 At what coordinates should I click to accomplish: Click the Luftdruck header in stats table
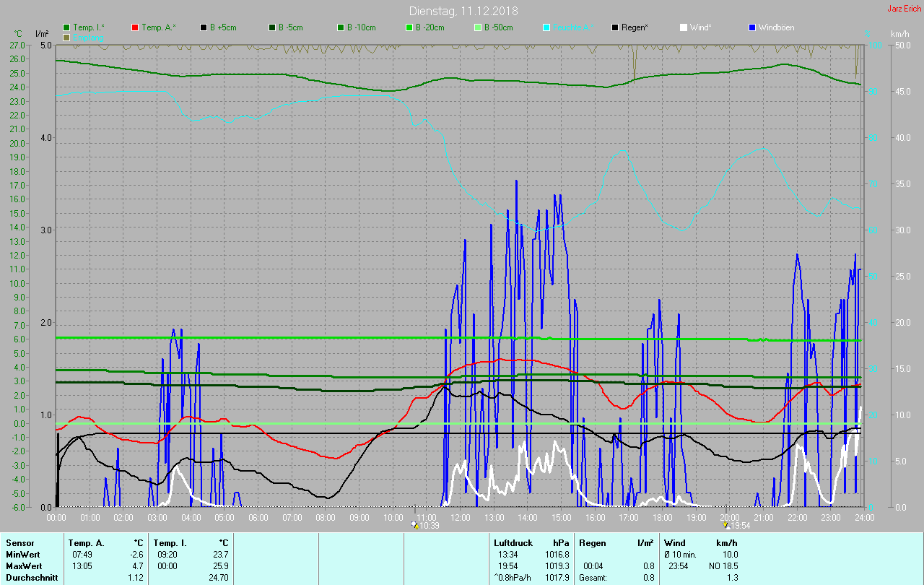tap(513, 542)
